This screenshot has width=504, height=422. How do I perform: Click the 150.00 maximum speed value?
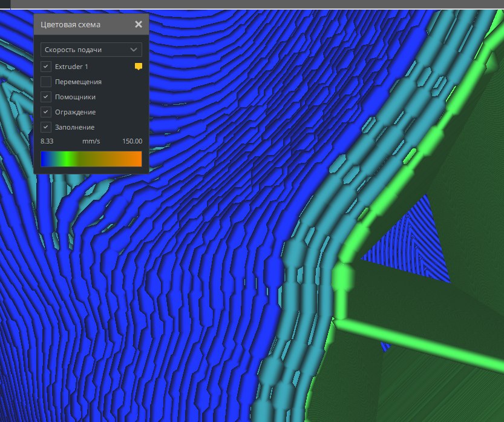[x=132, y=141]
